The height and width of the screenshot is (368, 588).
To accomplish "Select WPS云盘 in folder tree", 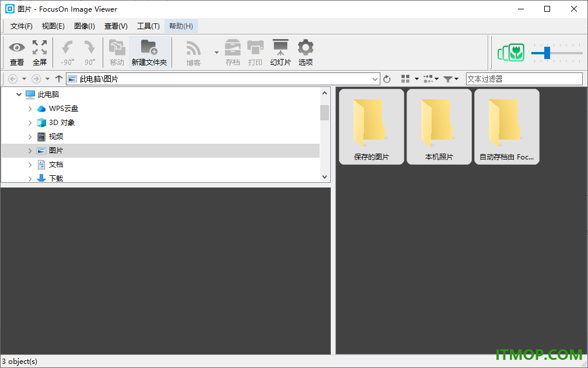I will (x=64, y=109).
